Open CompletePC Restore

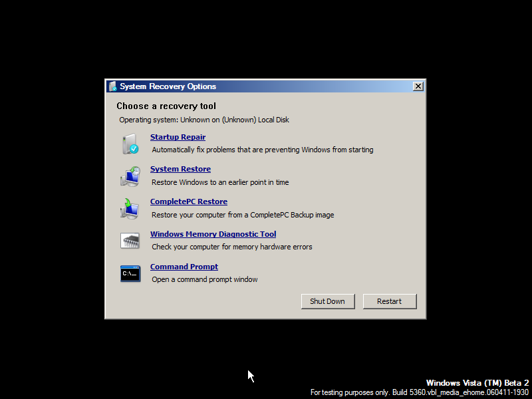click(x=188, y=201)
